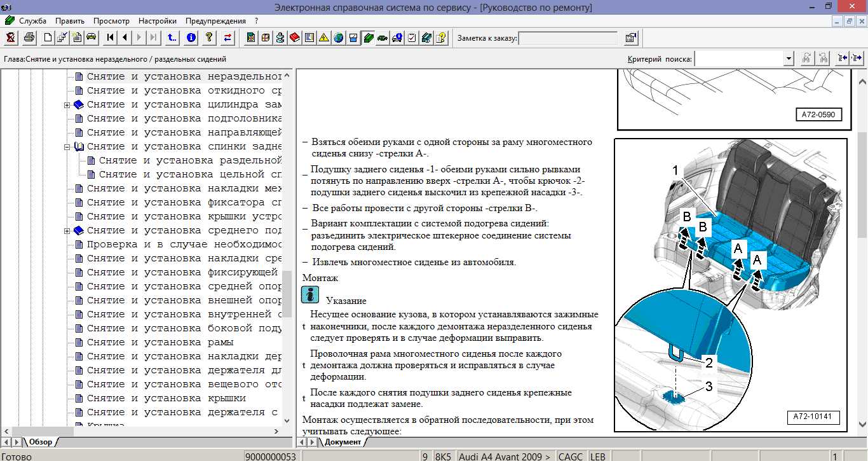Click the clipboard checklist toolbar icon
The height and width of the screenshot is (461, 868).
pos(412,38)
